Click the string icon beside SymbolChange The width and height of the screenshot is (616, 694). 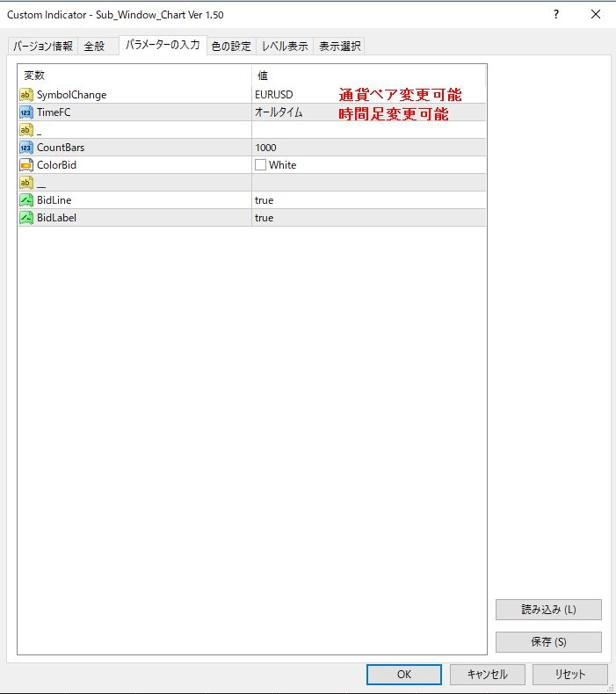pos(26,95)
